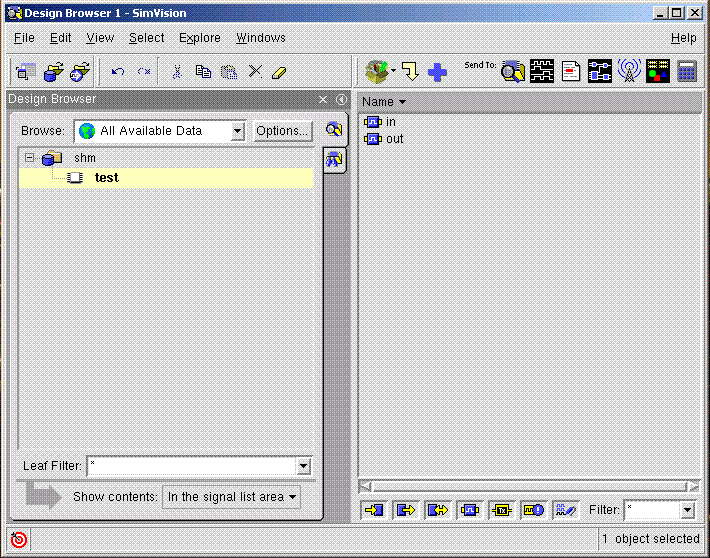Send to Design Browser magnifier icon
The height and width of the screenshot is (558, 710).
pos(513,72)
